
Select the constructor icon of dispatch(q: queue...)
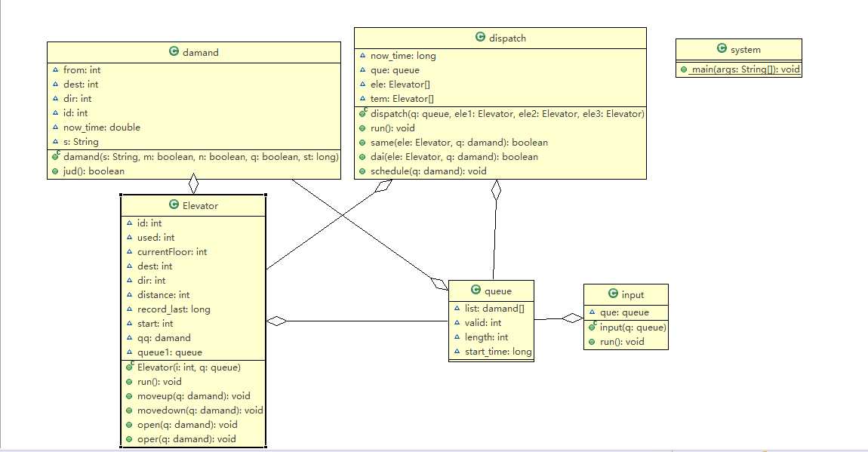(362, 113)
